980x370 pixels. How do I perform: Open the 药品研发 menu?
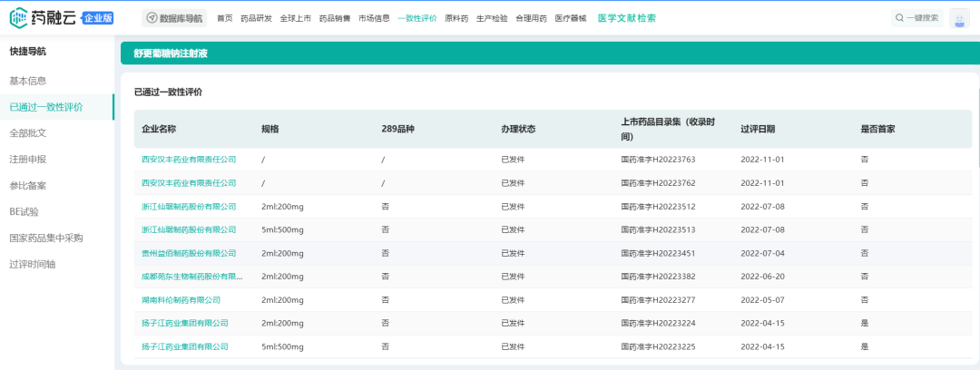pos(256,18)
